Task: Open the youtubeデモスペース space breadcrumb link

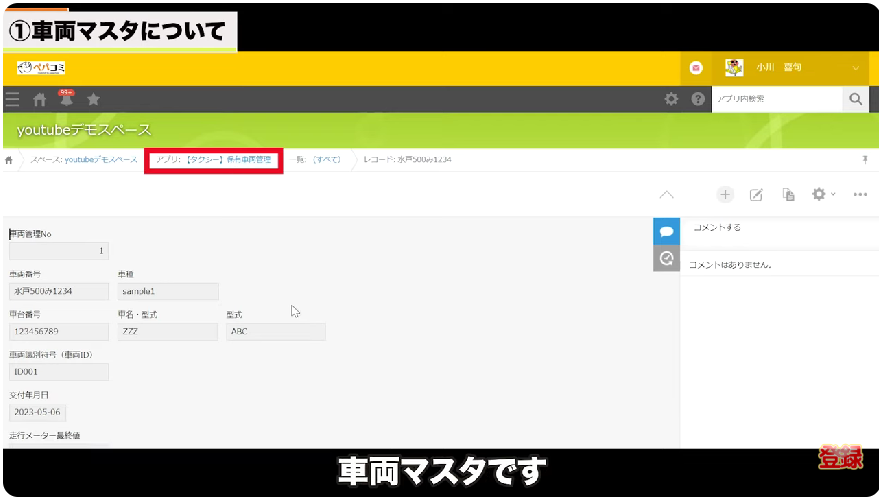Action: pos(85,160)
